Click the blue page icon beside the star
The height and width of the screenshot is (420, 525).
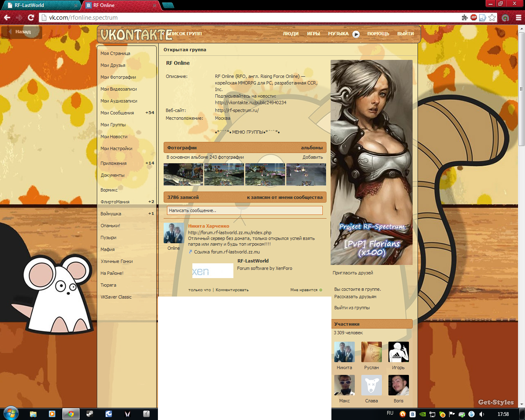483,18
